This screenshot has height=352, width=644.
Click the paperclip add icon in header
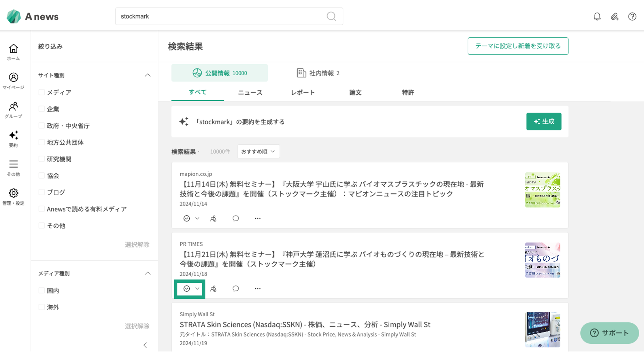tap(615, 17)
